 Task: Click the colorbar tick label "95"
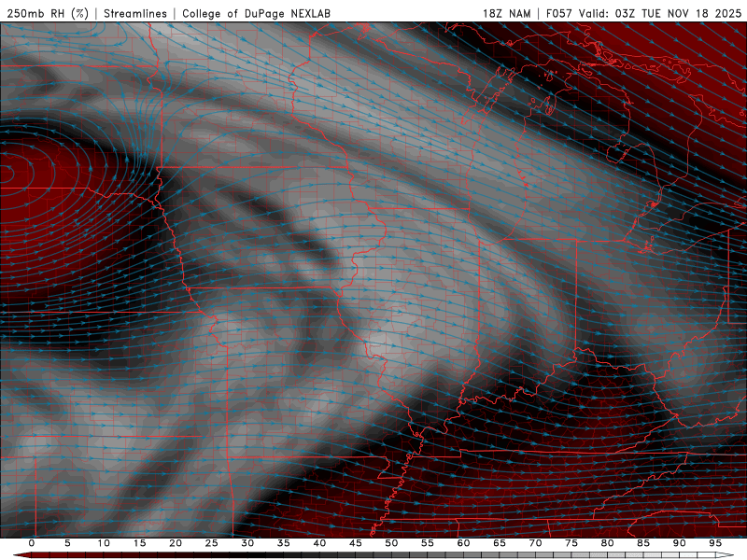point(715,543)
